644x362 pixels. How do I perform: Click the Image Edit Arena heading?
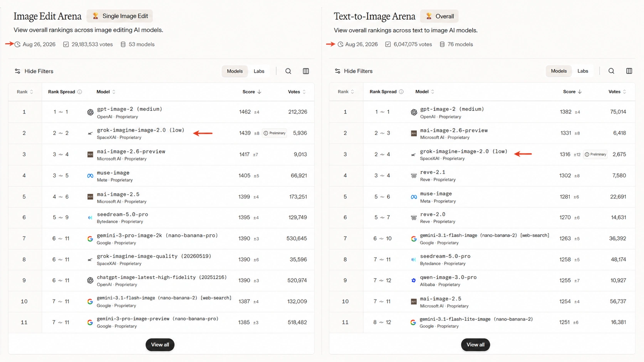click(47, 16)
